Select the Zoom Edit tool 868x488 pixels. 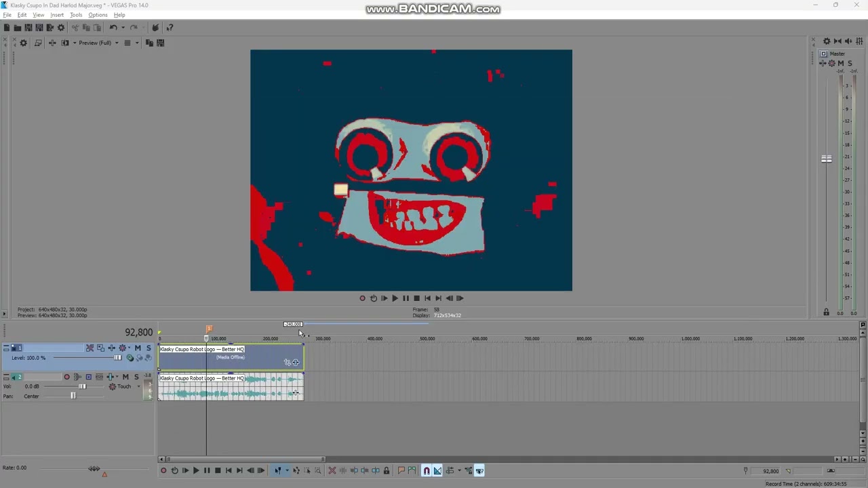click(317, 470)
